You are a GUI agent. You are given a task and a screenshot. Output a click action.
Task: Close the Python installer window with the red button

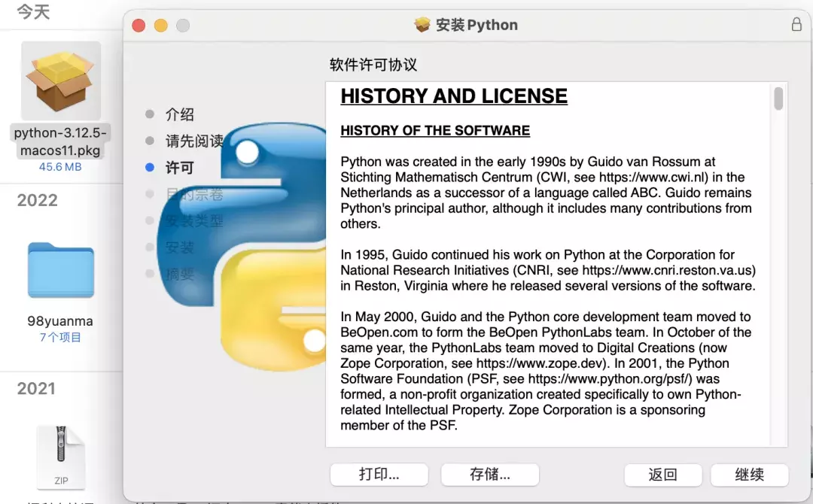point(139,26)
